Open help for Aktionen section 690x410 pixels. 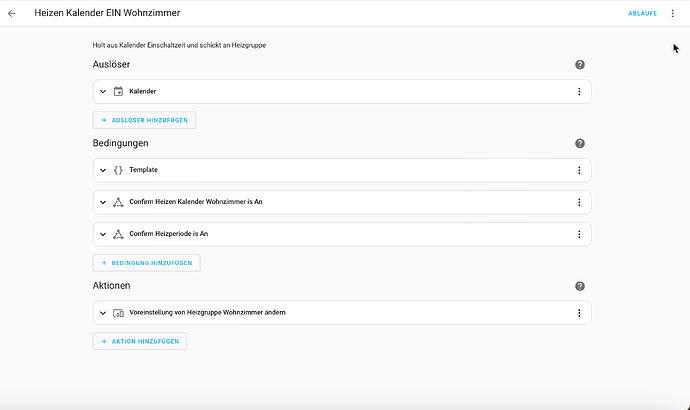580,286
